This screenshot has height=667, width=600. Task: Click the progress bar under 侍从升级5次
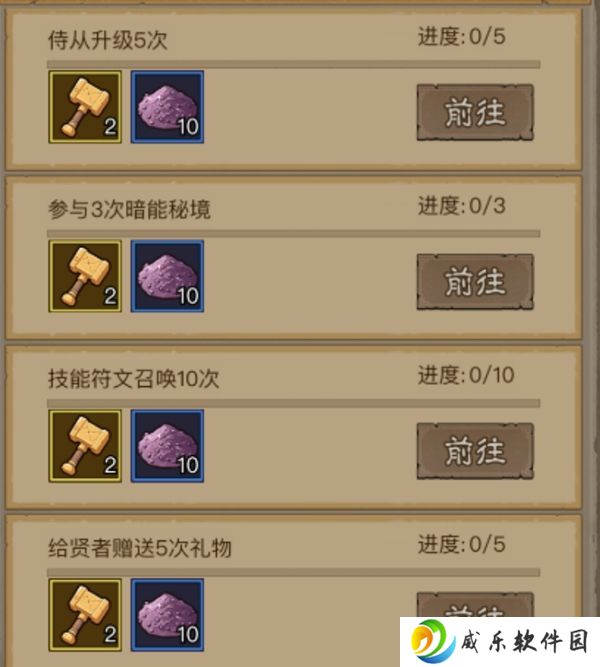294,64
